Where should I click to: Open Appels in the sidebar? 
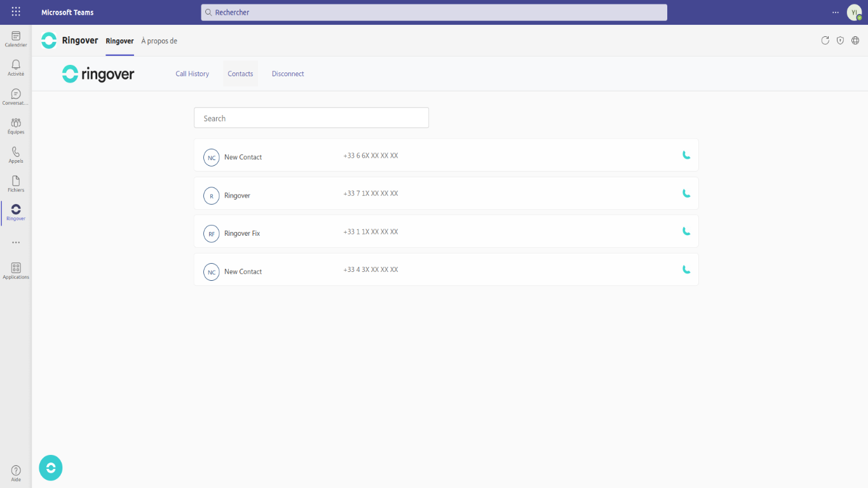pos(16,154)
